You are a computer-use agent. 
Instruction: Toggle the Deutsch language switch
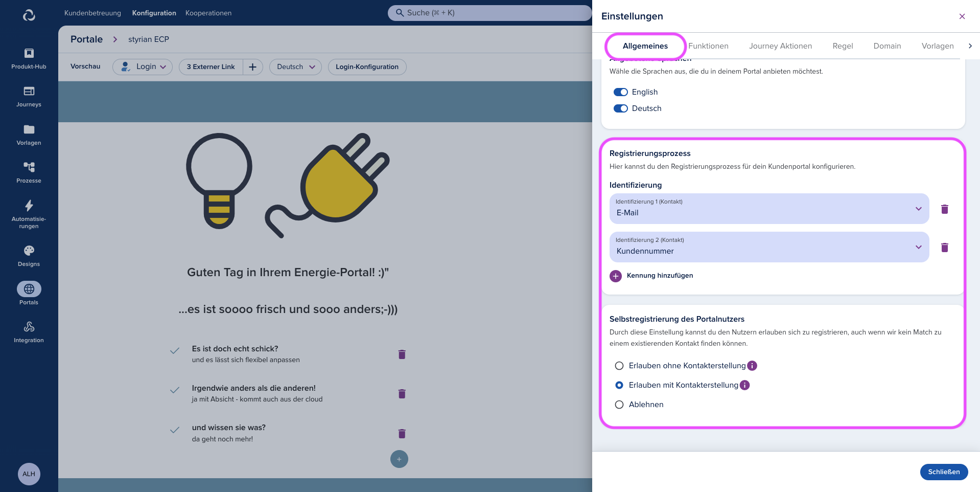click(x=621, y=108)
